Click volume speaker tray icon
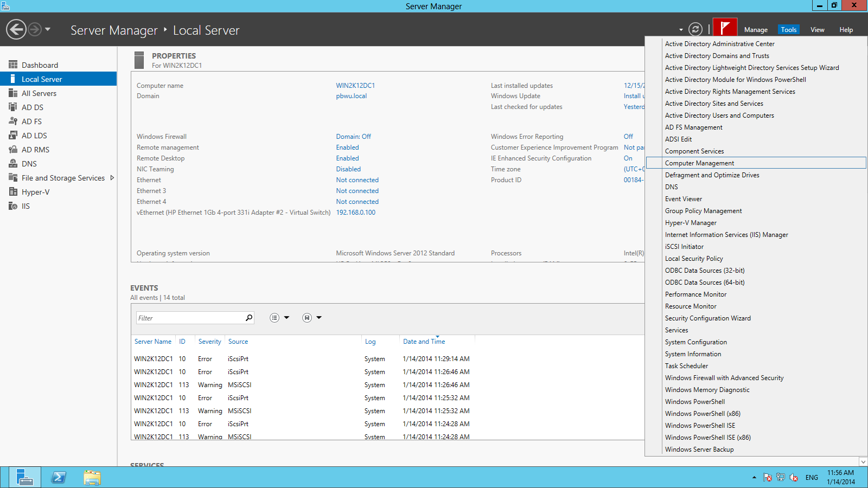 (x=794, y=478)
